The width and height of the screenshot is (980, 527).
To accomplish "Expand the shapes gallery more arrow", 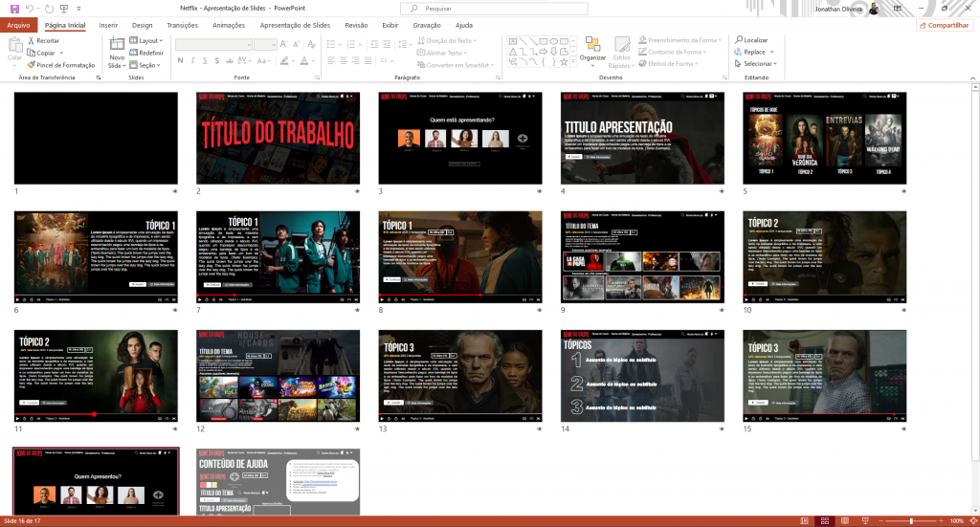I will [572, 62].
